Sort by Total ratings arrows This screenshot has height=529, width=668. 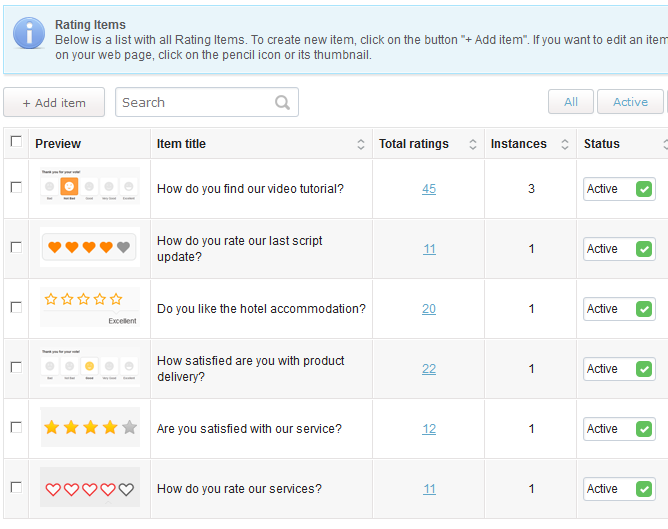tap(472, 144)
